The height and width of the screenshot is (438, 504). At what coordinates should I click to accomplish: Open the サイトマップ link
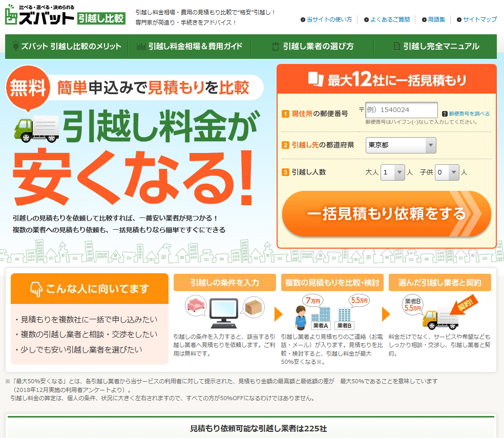(479, 19)
